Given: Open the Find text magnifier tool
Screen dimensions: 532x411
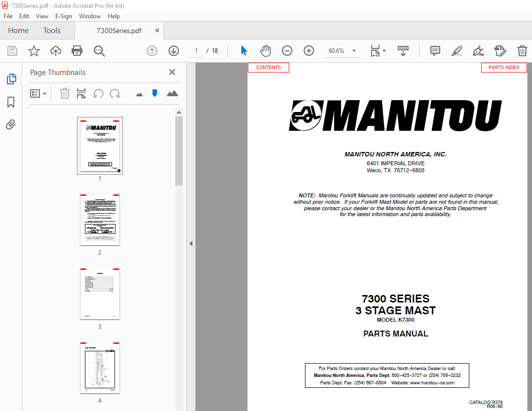Looking at the screenshot, I should (x=99, y=51).
